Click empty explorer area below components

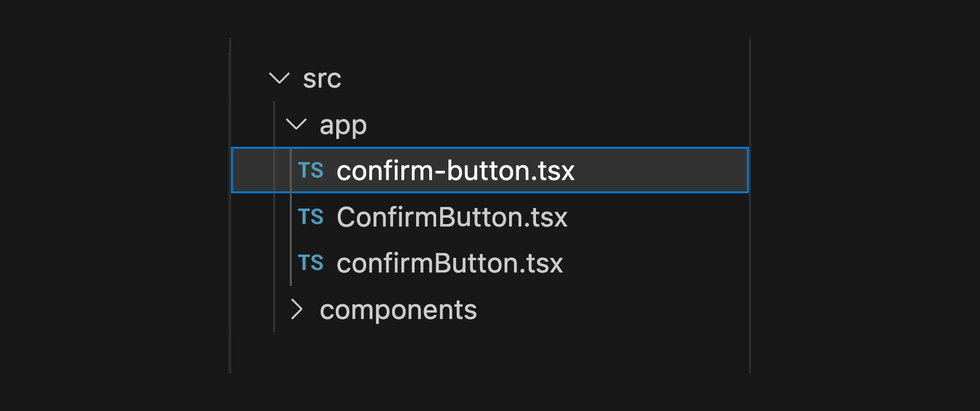click(x=490, y=352)
